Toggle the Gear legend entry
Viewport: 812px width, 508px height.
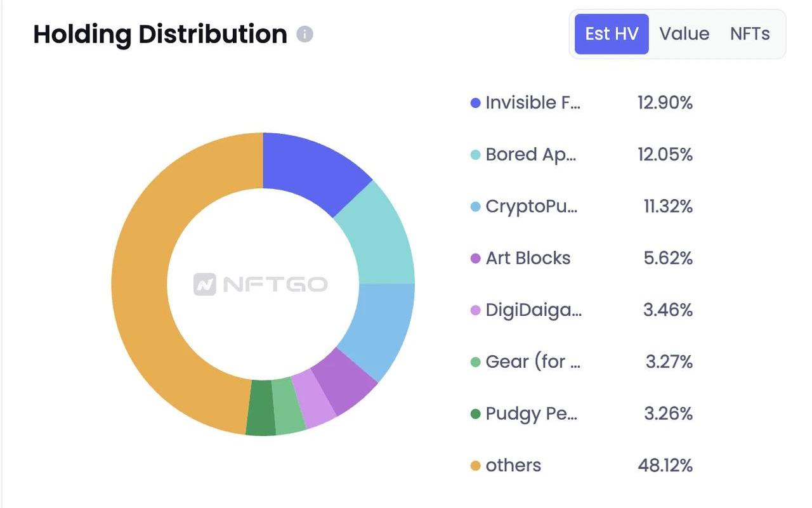click(x=533, y=362)
